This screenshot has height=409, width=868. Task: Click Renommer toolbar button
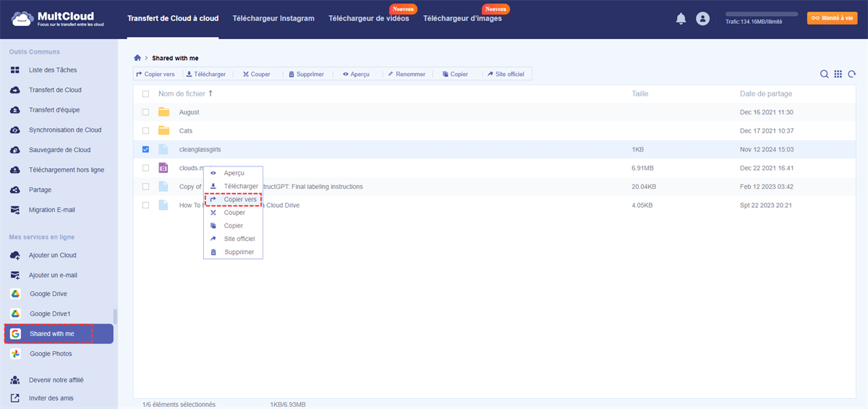coord(406,74)
